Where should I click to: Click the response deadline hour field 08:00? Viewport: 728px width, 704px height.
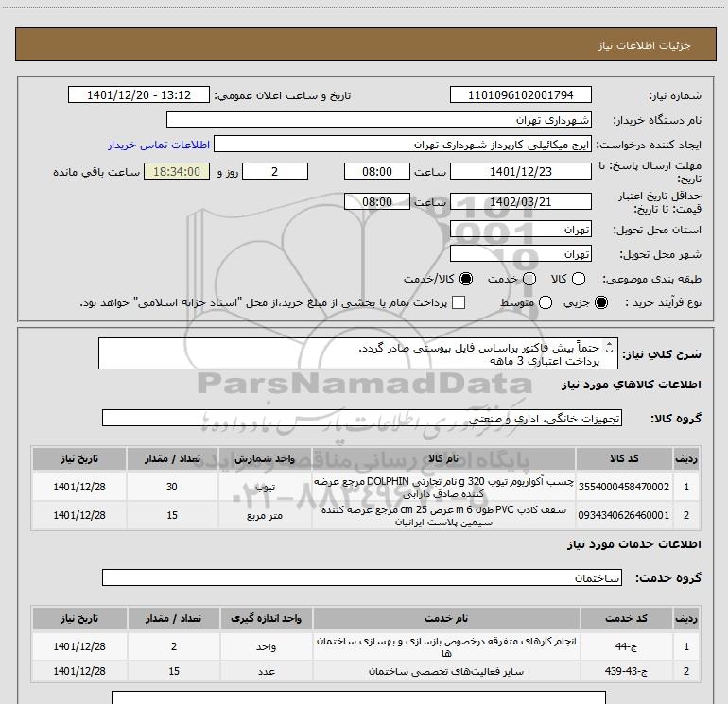[x=377, y=171]
